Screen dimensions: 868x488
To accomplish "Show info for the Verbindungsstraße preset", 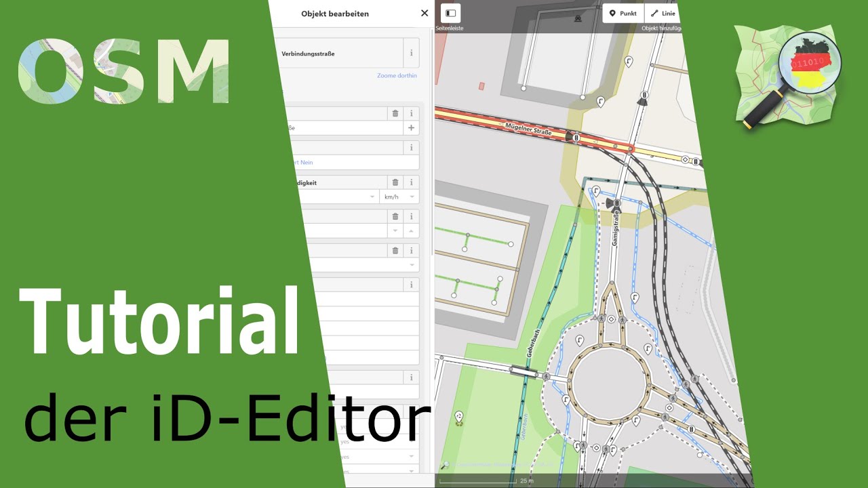I will [x=411, y=53].
